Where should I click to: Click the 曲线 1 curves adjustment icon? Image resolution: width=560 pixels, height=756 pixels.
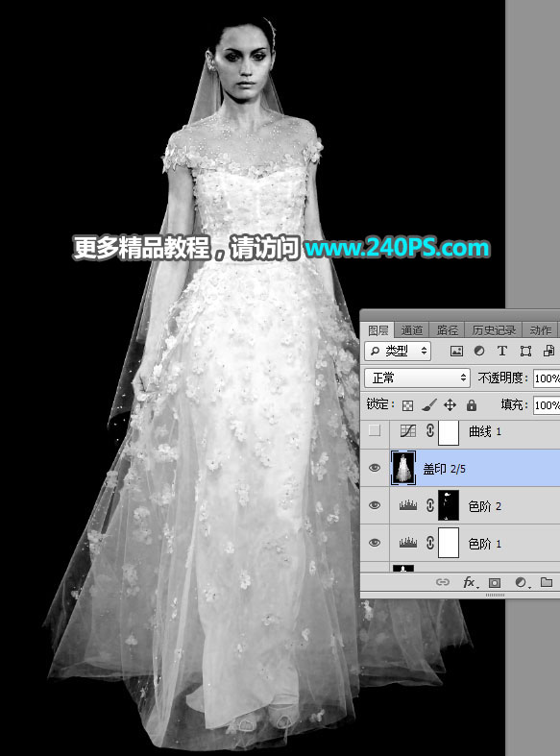[407, 431]
